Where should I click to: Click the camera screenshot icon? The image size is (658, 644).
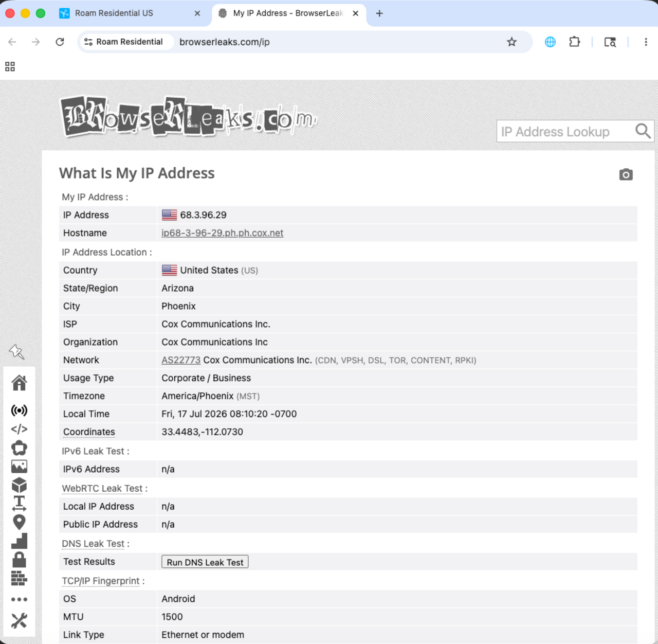point(626,174)
